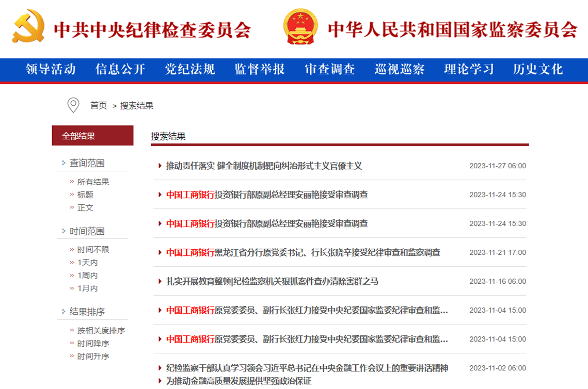Open the 巡视巡察 navigation menu

400,69
